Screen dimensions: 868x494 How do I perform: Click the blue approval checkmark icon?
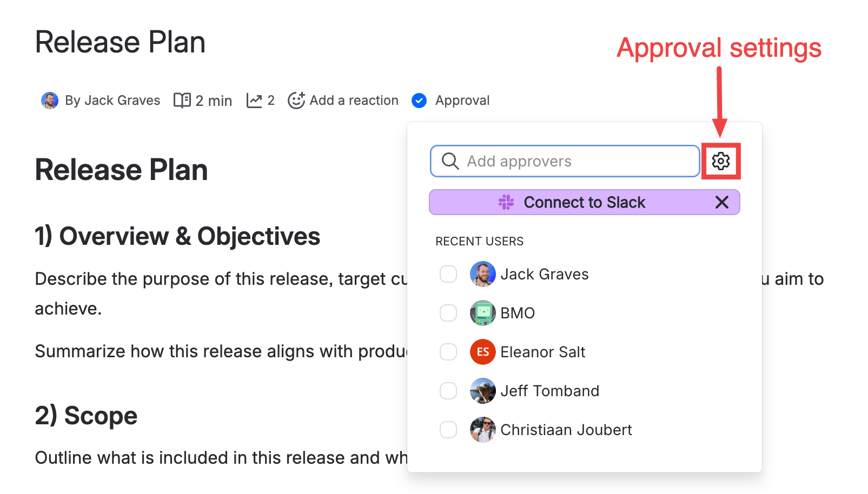pos(419,101)
